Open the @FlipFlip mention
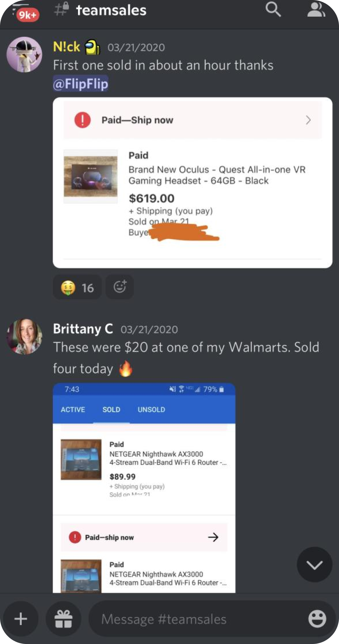This screenshot has height=644, width=339. point(80,83)
